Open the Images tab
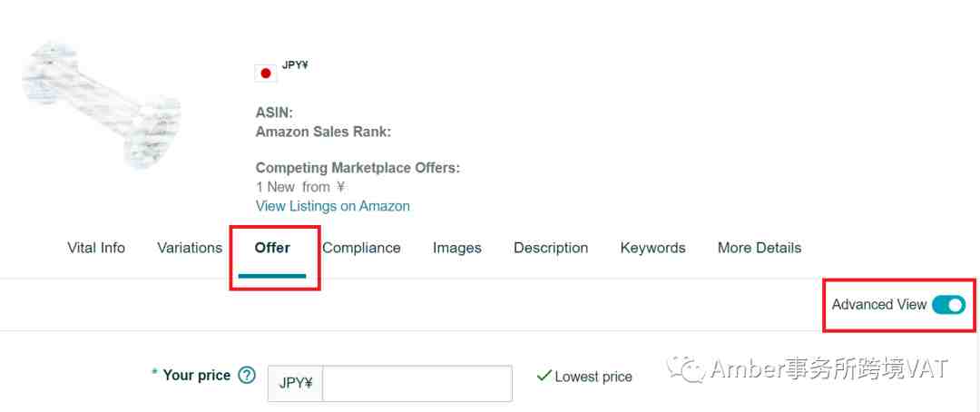 (x=456, y=248)
